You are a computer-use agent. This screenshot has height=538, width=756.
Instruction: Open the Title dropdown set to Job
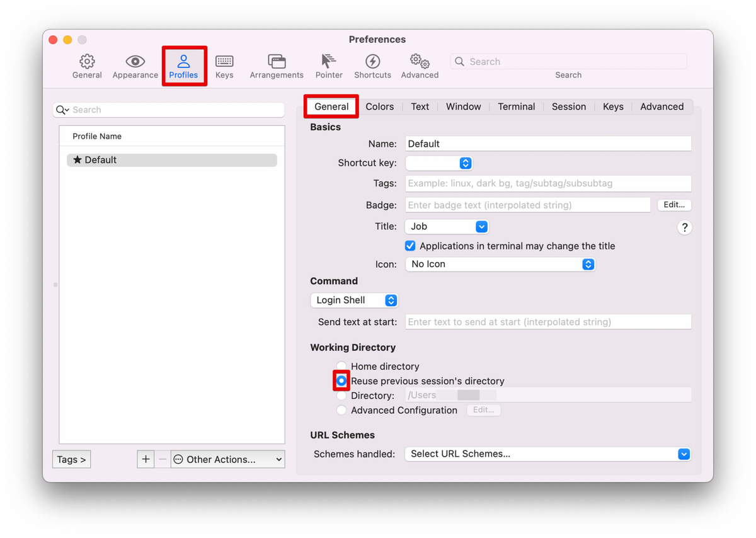(447, 226)
